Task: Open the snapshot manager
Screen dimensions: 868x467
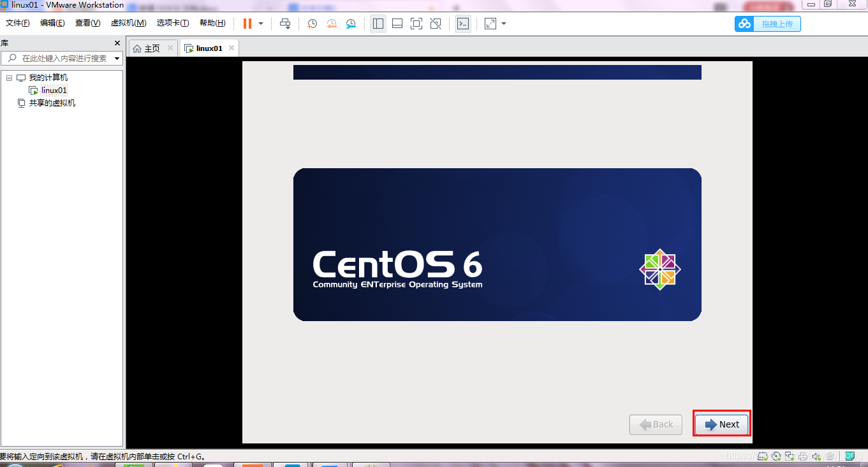Action: pyautogui.click(x=351, y=24)
